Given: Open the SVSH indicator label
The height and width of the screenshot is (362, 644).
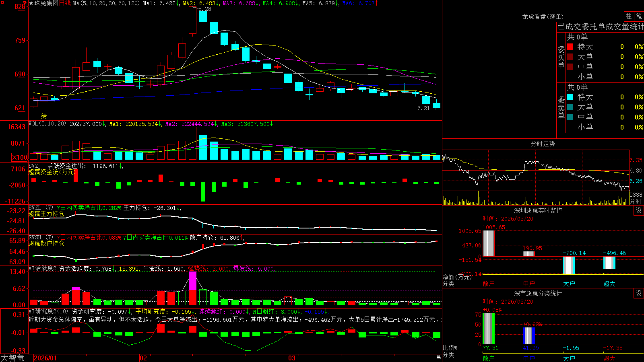Looking at the screenshot, I should pyautogui.click(x=35, y=238).
